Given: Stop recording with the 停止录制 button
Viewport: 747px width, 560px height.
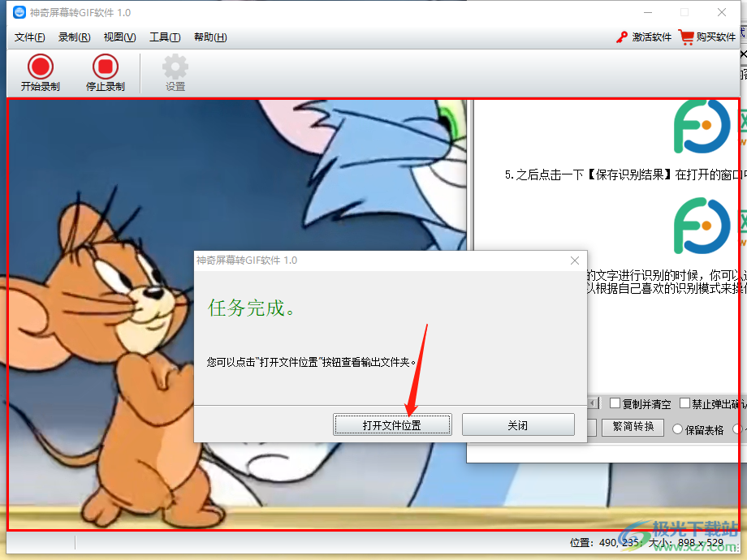Looking at the screenshot, I should (x=106, y=73).
